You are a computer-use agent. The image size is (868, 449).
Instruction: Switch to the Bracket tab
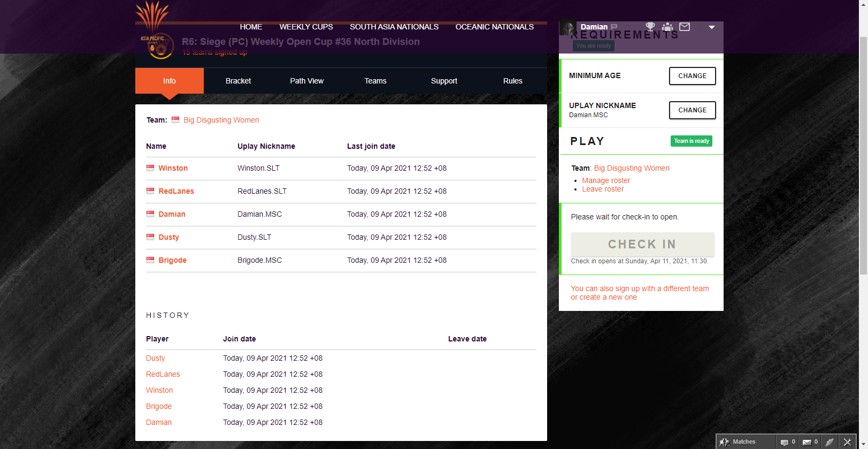click(238, 81)
